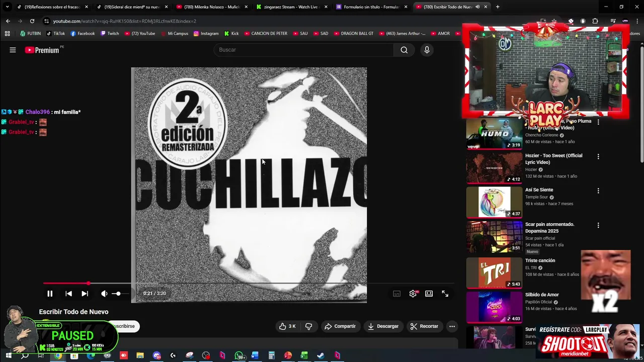Open EL TRI Triste canción thumbnail
Screen dimensions: 644x362
point(495,273)
